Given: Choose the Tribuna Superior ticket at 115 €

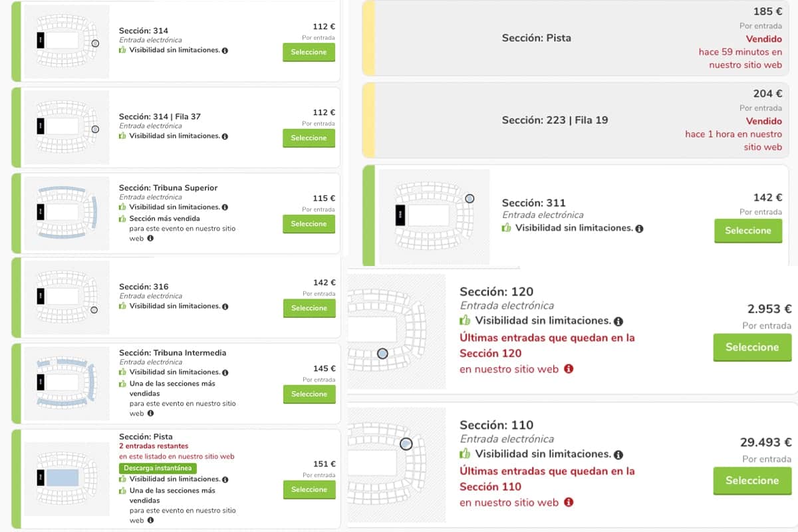Looking at the screenshot, I should coord(309,223).
